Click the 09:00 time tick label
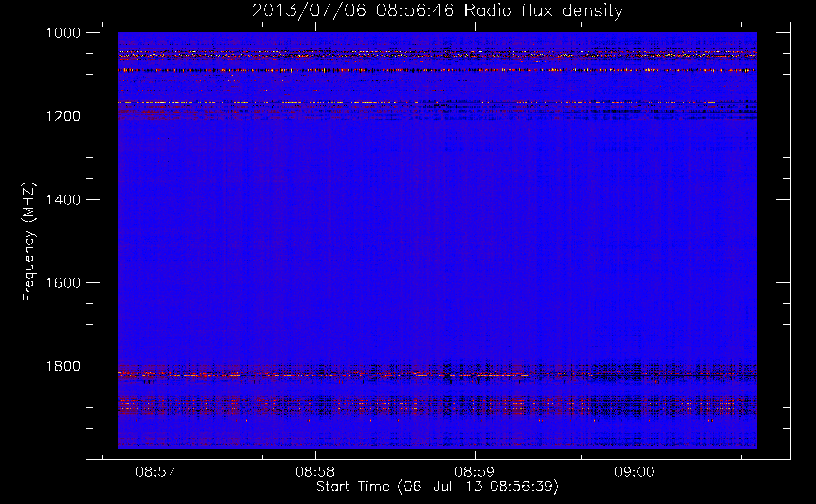The height and width of the screenshot is (504, 816). pyautogui.click(x=634, y=472)
